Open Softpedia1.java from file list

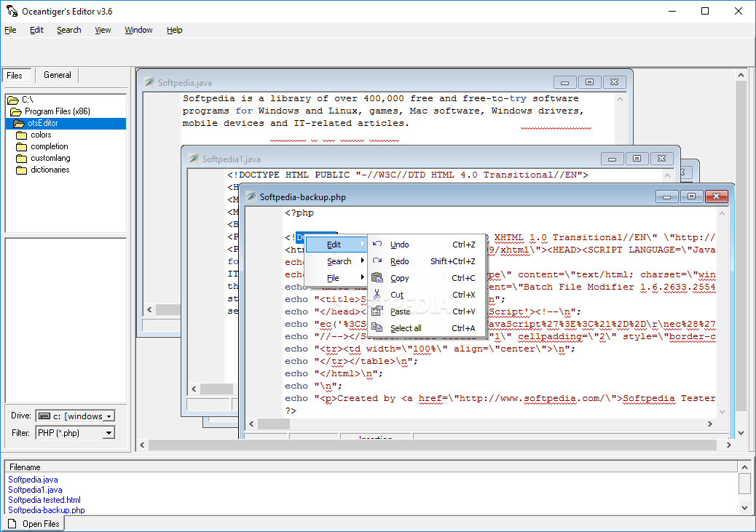coord(35,490)
